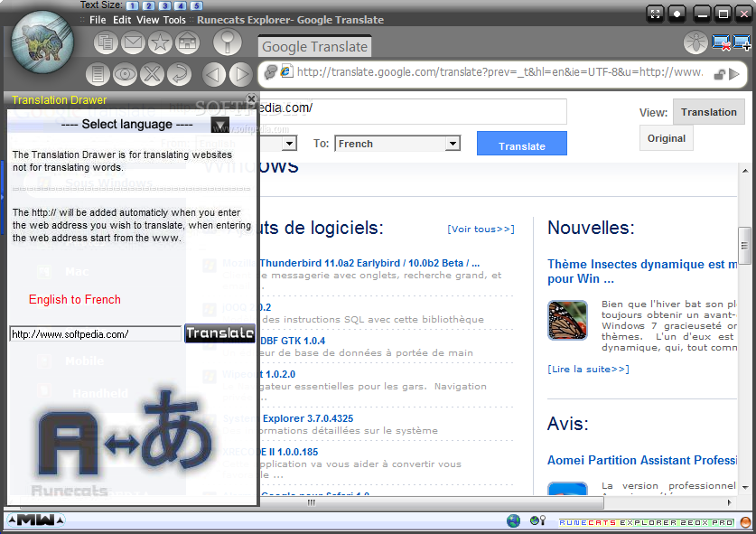Close tab with the red X monitor icon

(722, 43)
